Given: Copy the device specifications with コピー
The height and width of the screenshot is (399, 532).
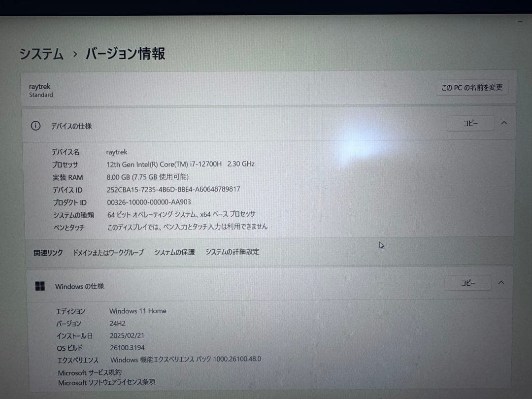Looking at the screenshot, I should [470, 123].
